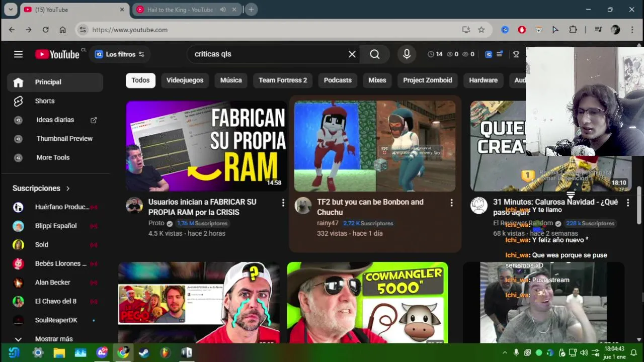Select the Project Zomboid chip

[x=428, y=80]
